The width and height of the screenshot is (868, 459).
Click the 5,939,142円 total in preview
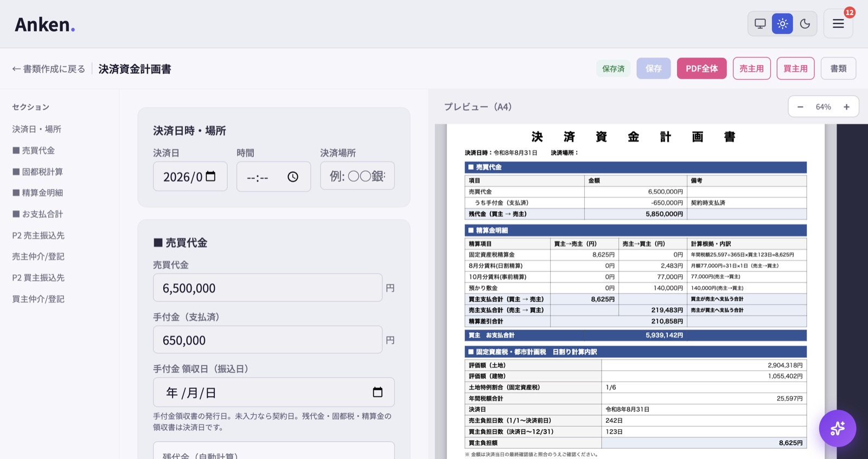click(x=664, y=335)
